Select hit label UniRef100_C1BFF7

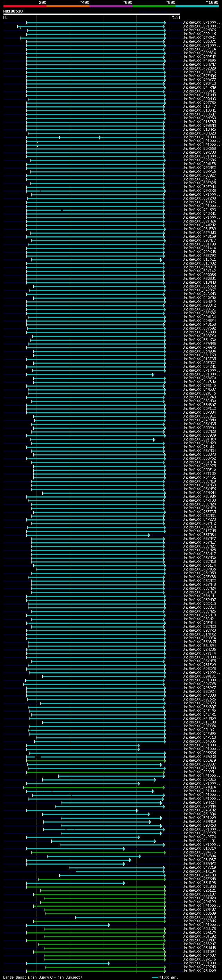(199, 106)
